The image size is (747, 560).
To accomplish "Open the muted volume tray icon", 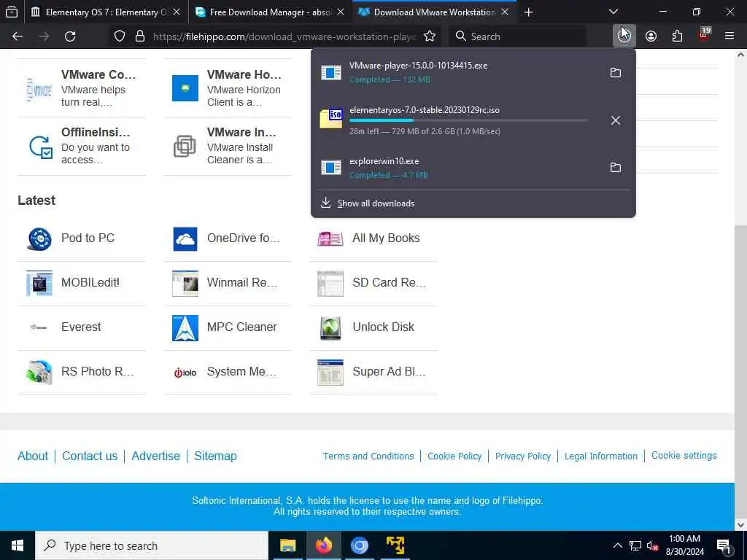I will (652, 545).
